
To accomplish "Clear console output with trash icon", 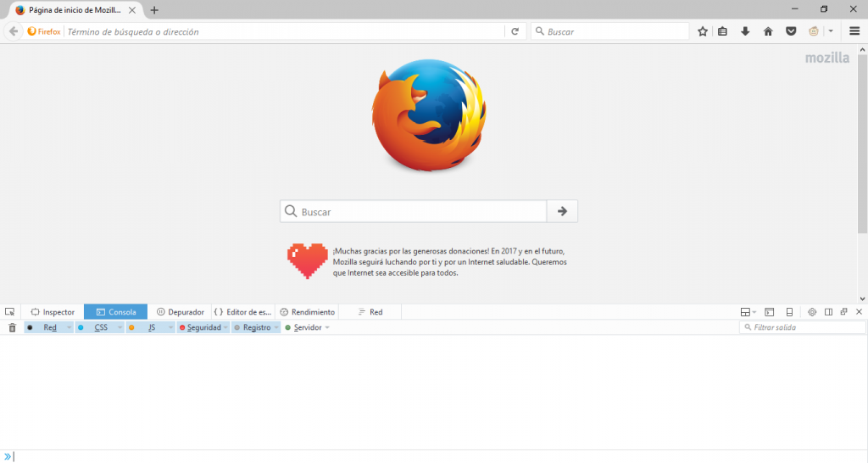I will click(12, 327).
